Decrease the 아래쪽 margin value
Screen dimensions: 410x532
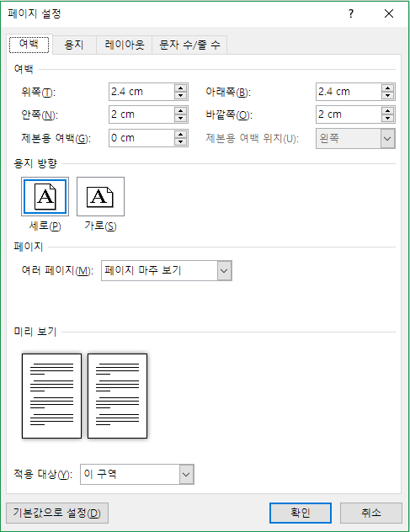tap(387, 95)
